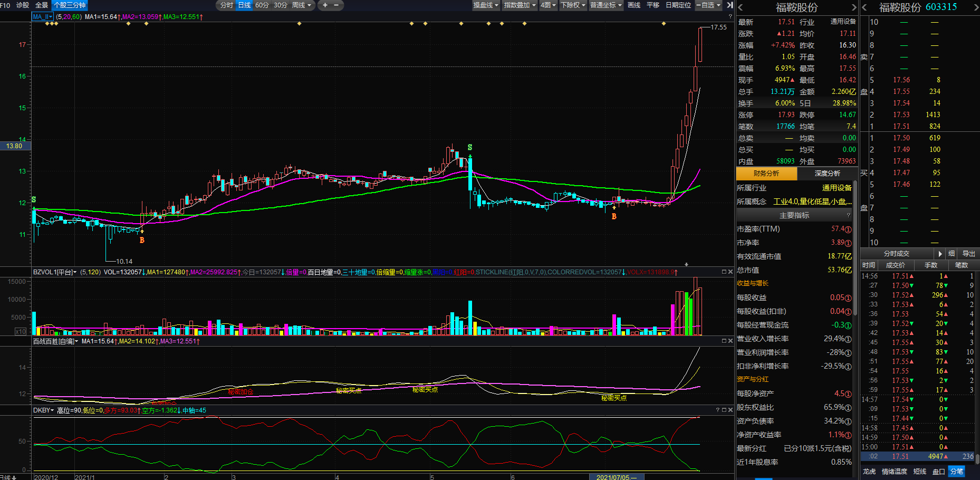This screenshot has width=980, height=480.
Task: Switch chart to 60分 period
Action: (262, 5)
